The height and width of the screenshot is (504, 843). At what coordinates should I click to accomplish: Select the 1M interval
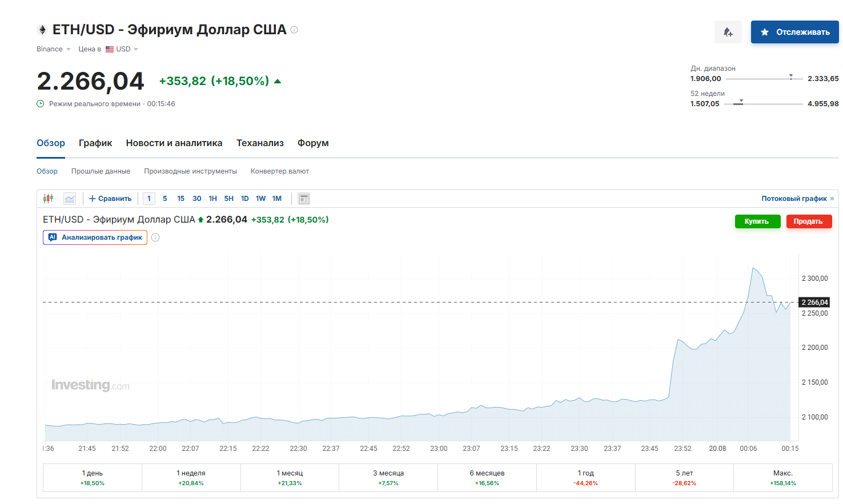[x=277, y=199]
